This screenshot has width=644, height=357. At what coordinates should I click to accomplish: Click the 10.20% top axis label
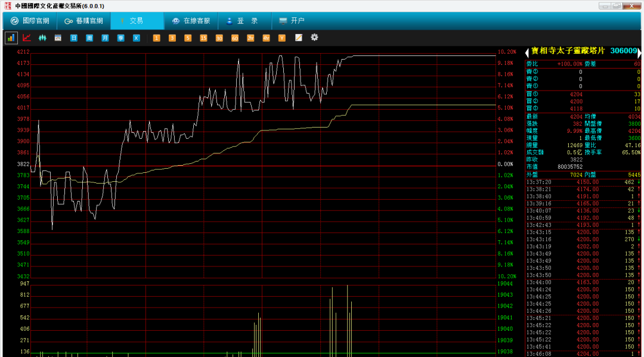[507, 52]
